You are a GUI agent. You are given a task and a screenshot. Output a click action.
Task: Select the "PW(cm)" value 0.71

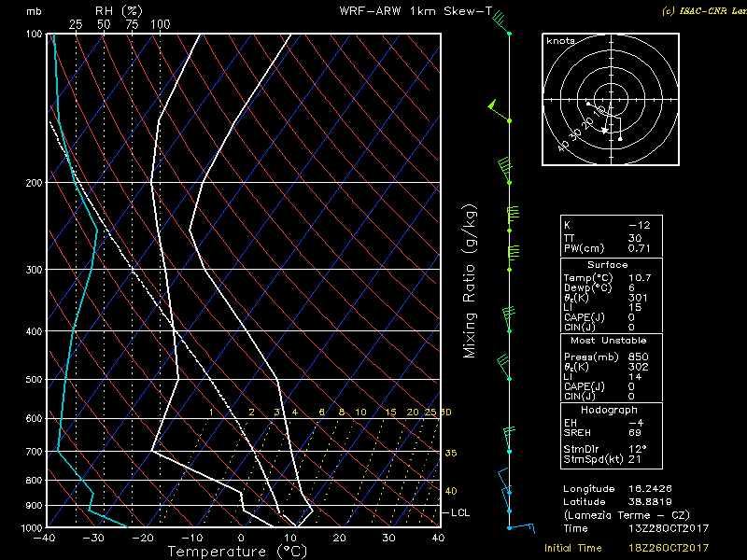(639, 248)
